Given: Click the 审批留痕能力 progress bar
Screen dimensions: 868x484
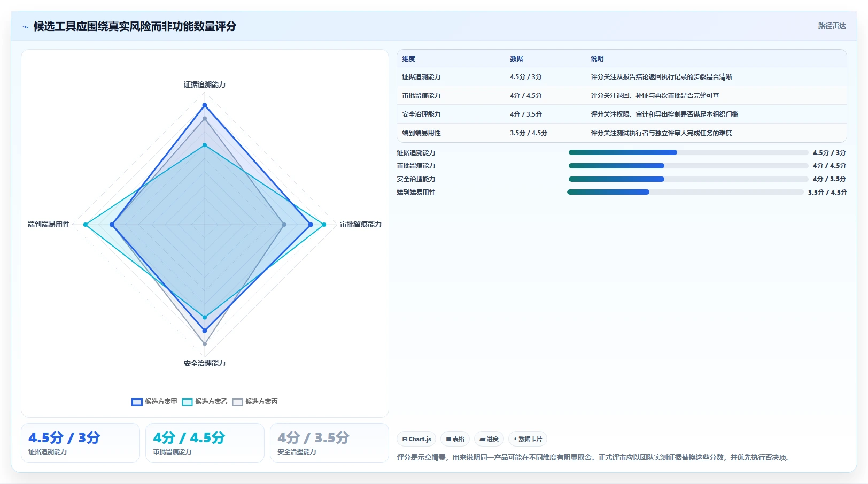Looking at the screenshot, I should click(688, 166).
